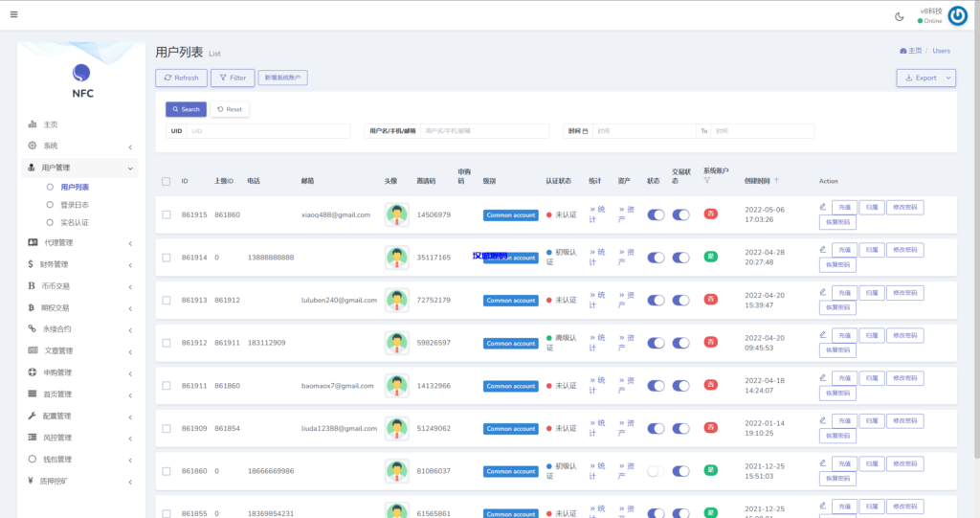Open the Export dropdown arrow

947,78
